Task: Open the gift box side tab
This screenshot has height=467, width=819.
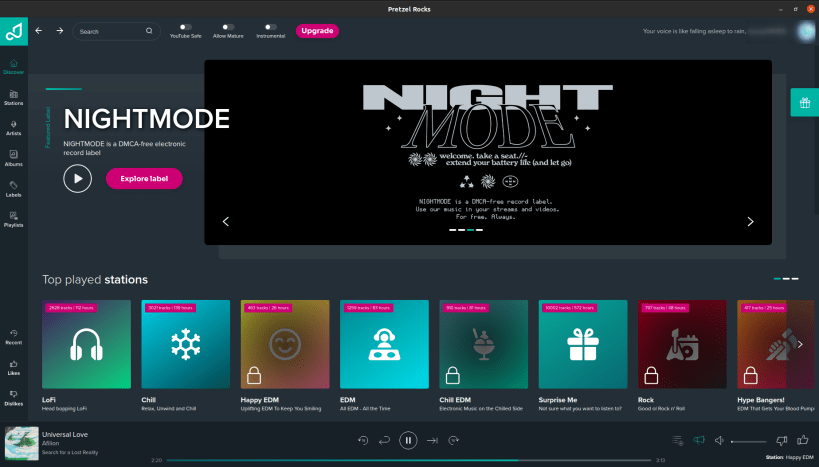Action: coord(805,103)
